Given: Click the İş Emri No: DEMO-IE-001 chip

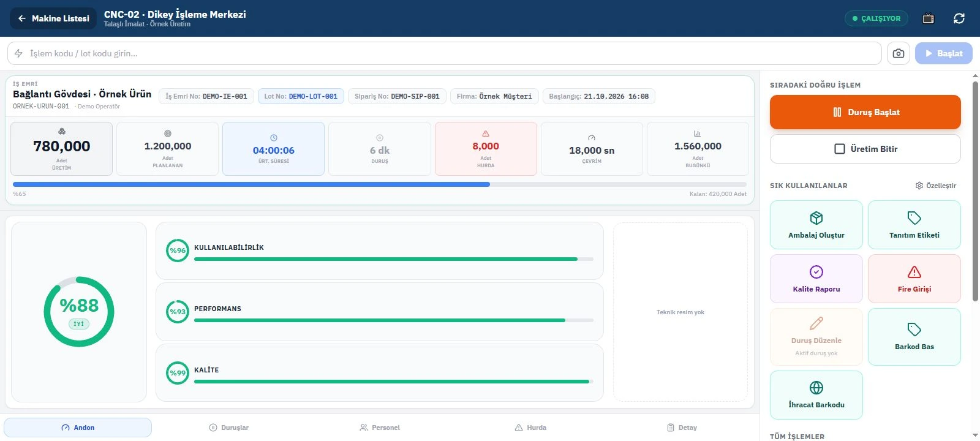Looking at the screenshot, I should pyautogui.click(x=206, y=96).
